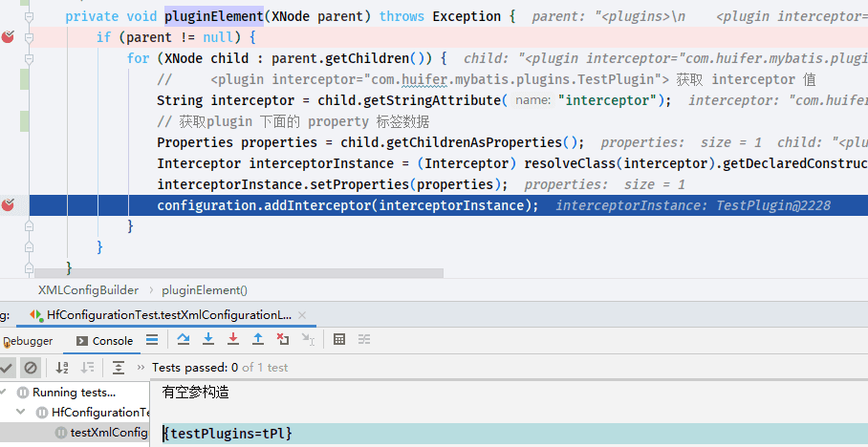This screenshot has width=868, height=447.
Task: Click the if-block closing fold marker
Action: (29, 247)
